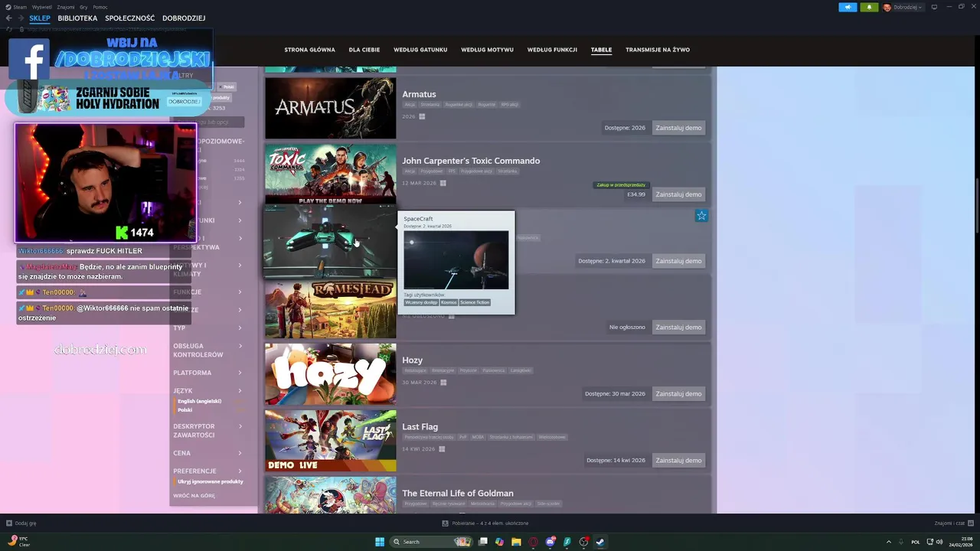Click the Windows Start button

tap(380, 542)
